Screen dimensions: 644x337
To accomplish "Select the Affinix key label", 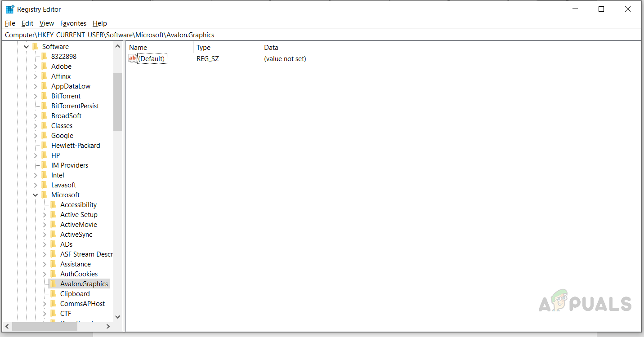I will click(x=61, y=76).
